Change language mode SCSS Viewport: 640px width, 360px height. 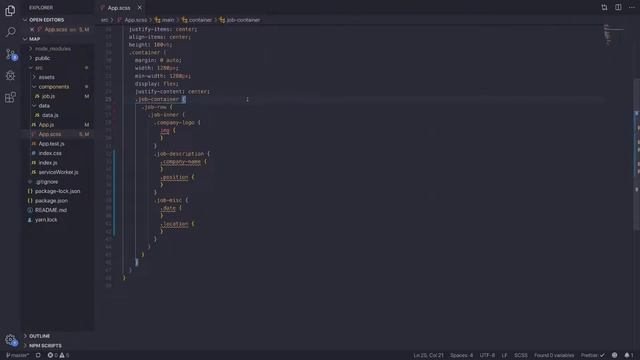[x=520, y=355]
